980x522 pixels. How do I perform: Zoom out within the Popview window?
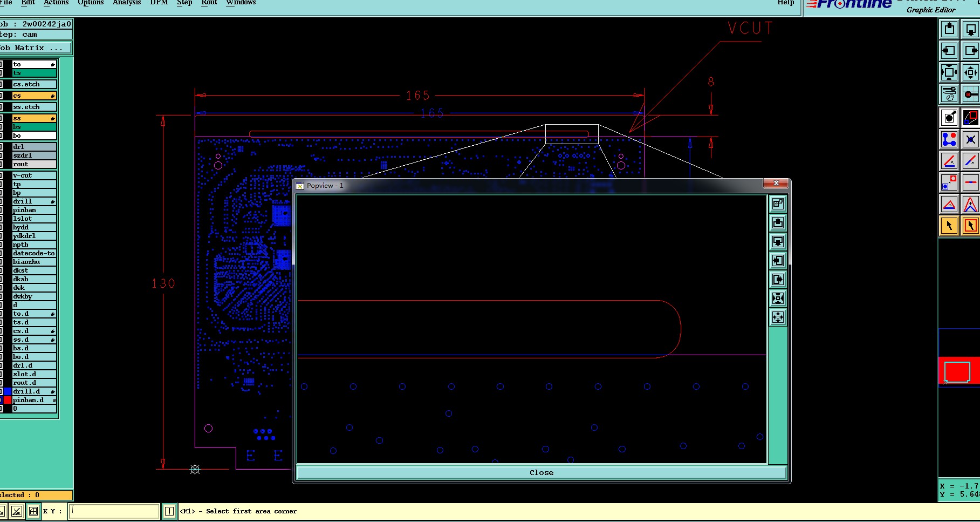pyautogui.click(x=778, y=317)
